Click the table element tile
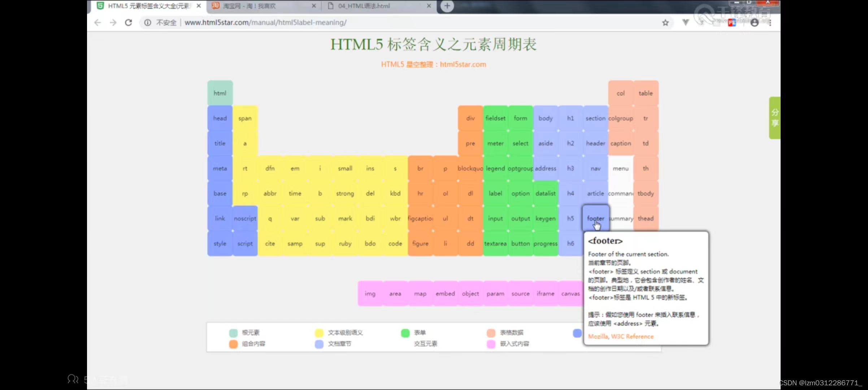 (646, 93)
